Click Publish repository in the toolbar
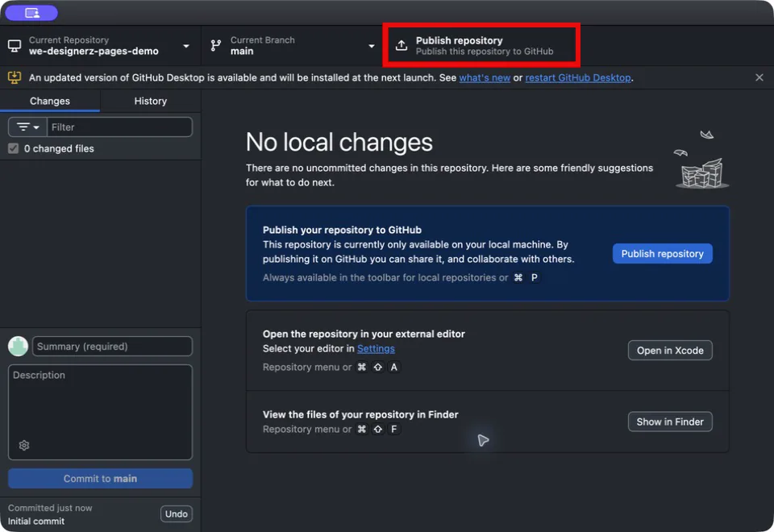 (481, 45)
